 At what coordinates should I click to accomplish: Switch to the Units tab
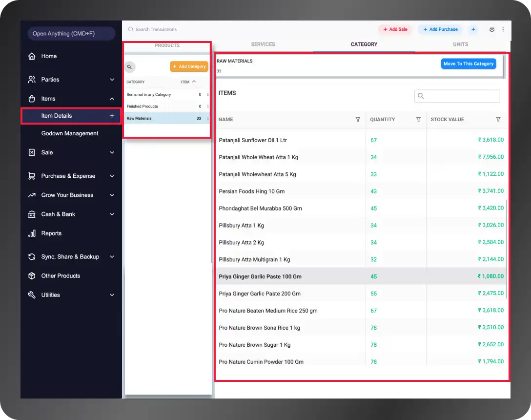pyautogui.click(x=461, y=44)
